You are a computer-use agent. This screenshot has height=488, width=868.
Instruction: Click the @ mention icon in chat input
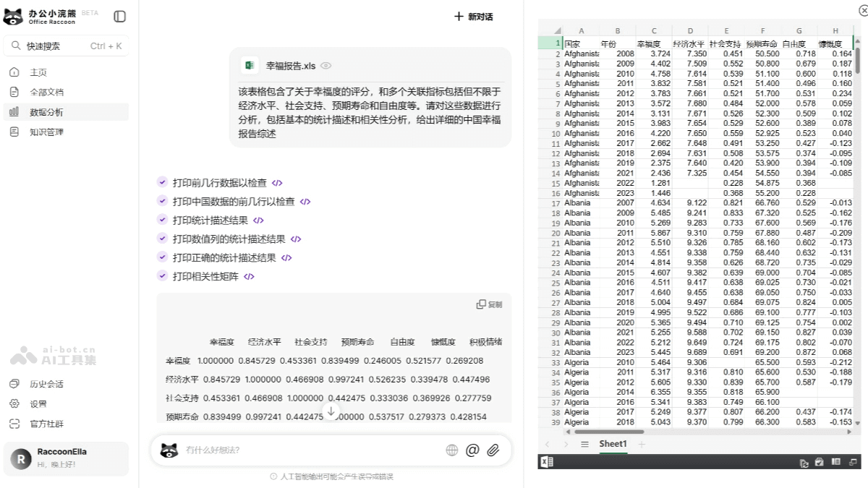(x=472, y=450)
